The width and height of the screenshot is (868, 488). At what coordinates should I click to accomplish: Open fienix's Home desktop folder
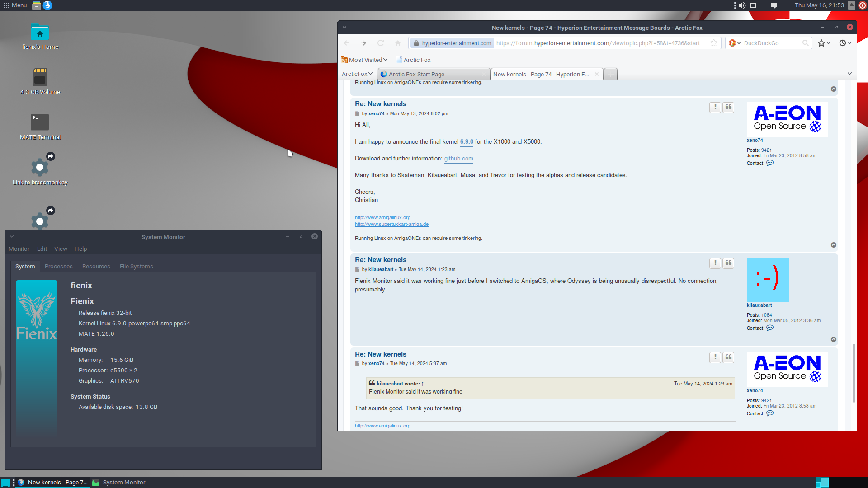pos(40,37)
